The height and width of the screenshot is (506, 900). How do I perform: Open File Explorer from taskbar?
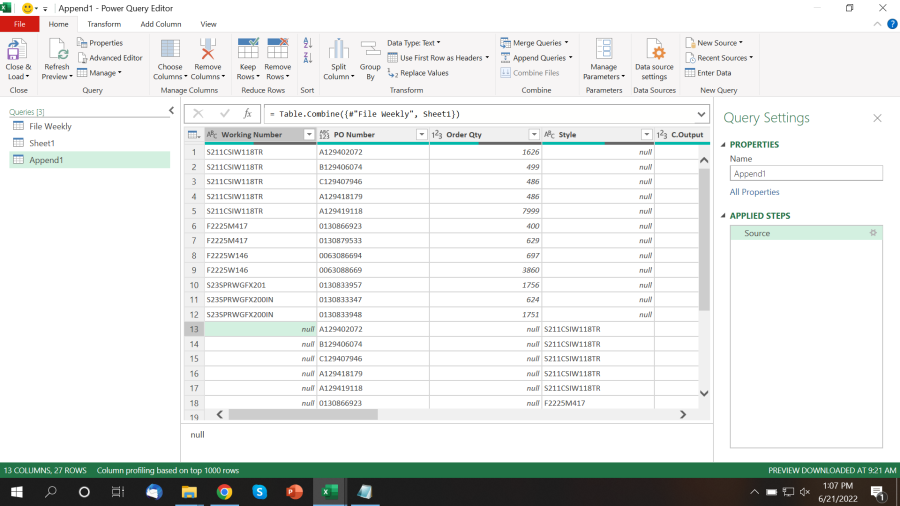[x=189, y=492]
